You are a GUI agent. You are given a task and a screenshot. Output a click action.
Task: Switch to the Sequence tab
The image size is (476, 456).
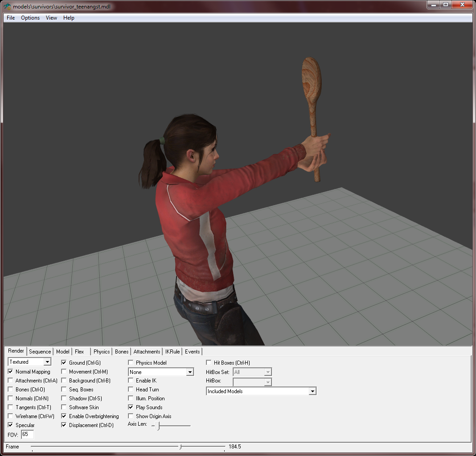[x=40, y=352]
